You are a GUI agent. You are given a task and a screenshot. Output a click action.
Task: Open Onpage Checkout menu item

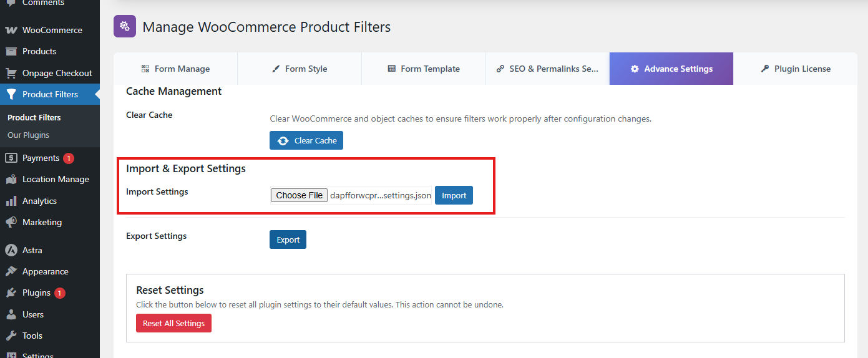(x=50, y=73)
